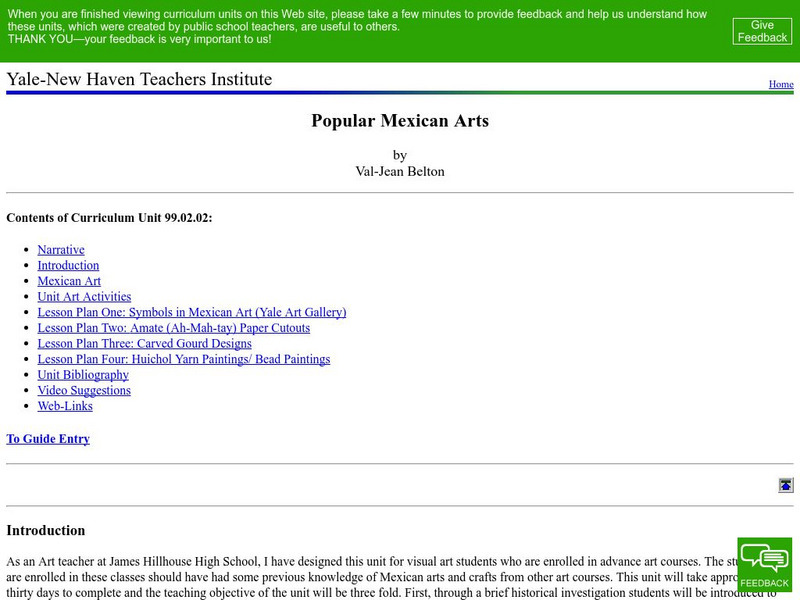
Task: Select the Popular Mexican Arts title
Action: coord(399,121)
